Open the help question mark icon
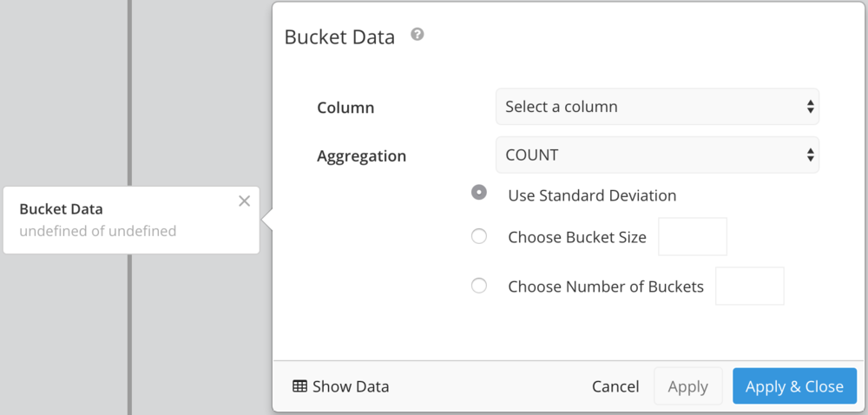Screen dimensions: 868x415 point(418,35)
